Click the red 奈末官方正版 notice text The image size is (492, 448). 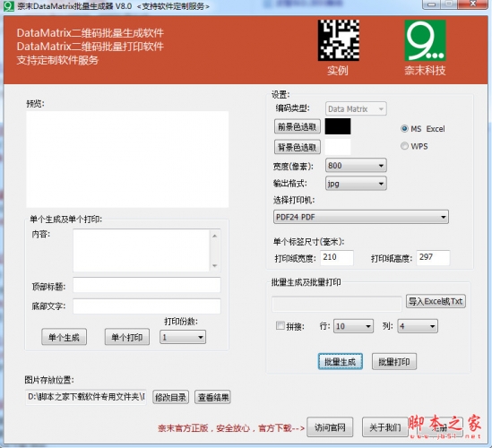231,428
